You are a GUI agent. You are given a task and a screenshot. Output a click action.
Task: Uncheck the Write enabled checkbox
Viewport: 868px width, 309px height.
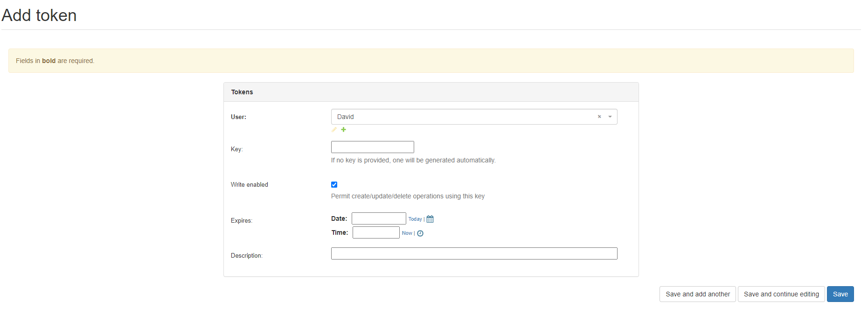(334, 185)
